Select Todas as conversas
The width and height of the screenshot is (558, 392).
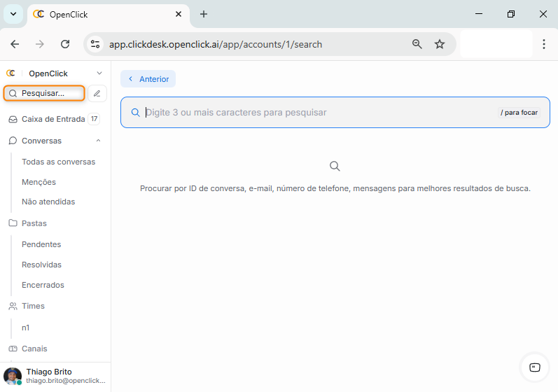(58, 162)
